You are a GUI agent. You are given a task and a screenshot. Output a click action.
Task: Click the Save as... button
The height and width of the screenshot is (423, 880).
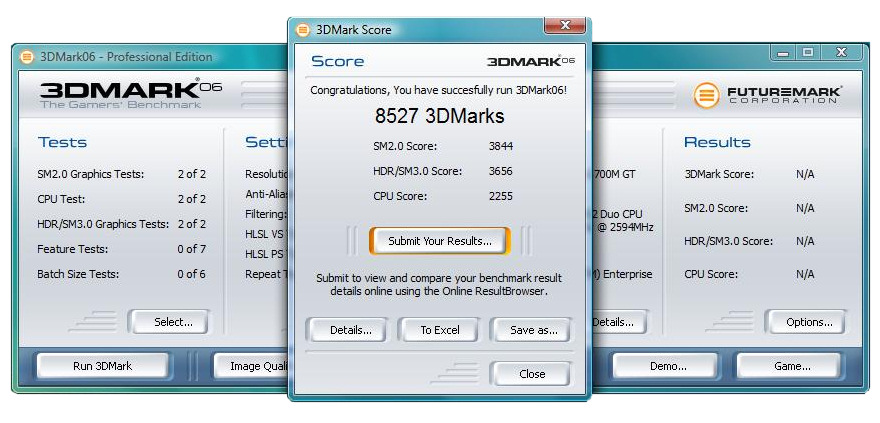[x=531, y=330]
